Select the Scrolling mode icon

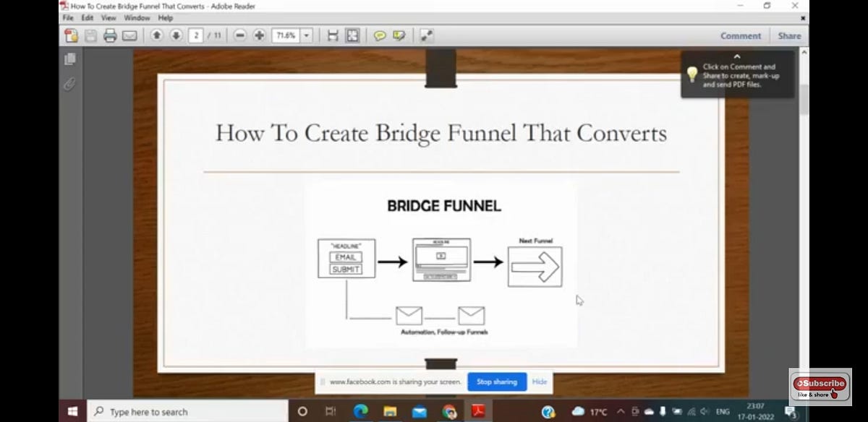click(332, 35)
